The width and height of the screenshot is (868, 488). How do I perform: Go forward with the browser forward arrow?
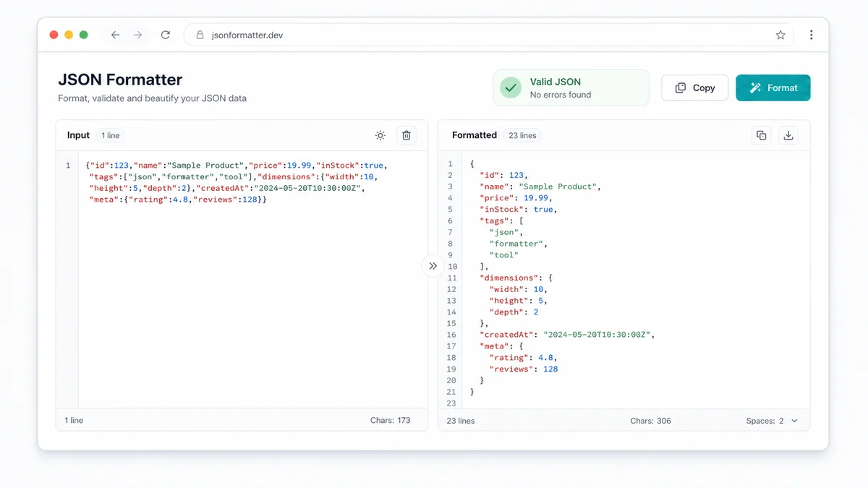click(x=137, y=35)
